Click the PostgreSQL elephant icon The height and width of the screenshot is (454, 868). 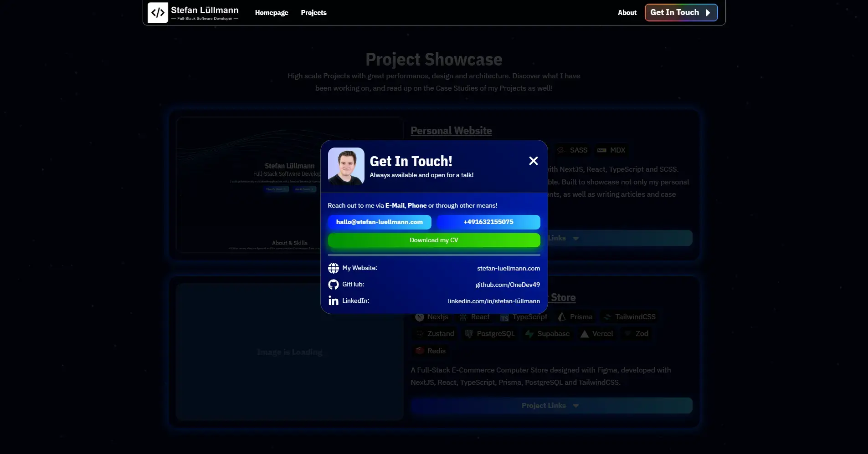pos(469,333)
